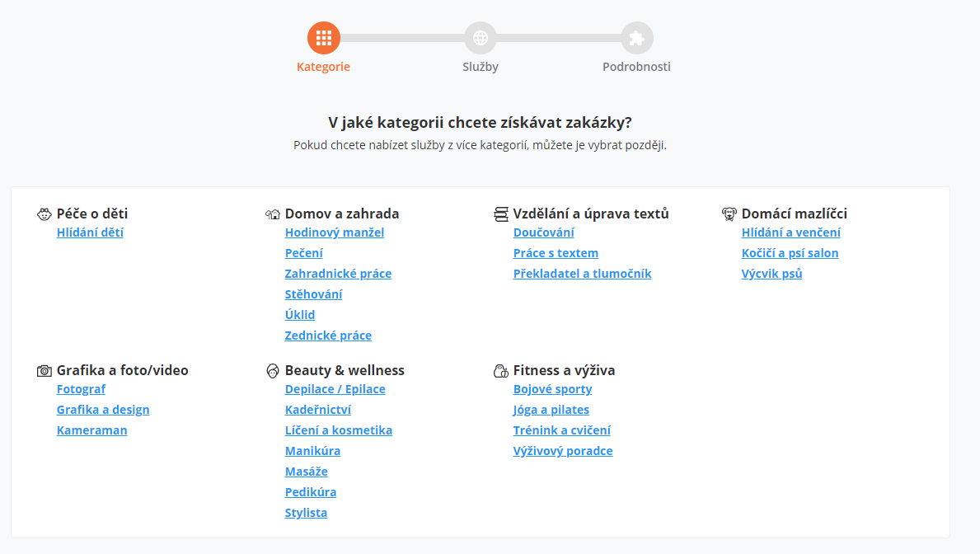Click the books icon beside Vzdělání a úprava textů
This screenshot has height=554, width=980.
pos(500,214)
